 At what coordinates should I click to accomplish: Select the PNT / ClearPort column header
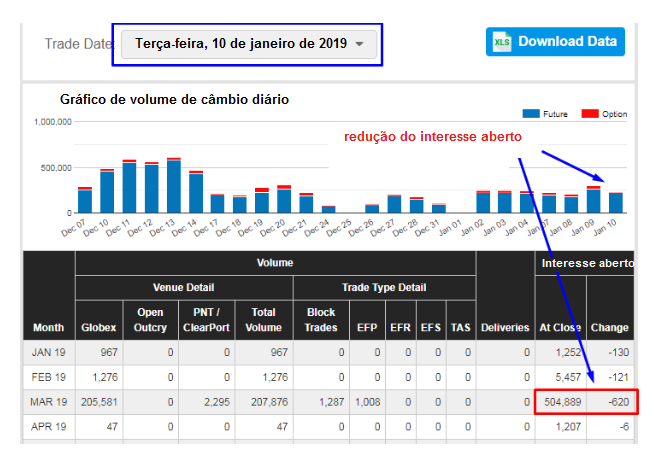[207, 319]
